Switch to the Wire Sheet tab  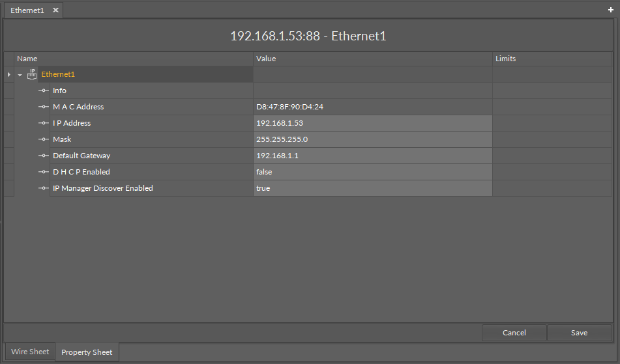(x=30, y=352)
